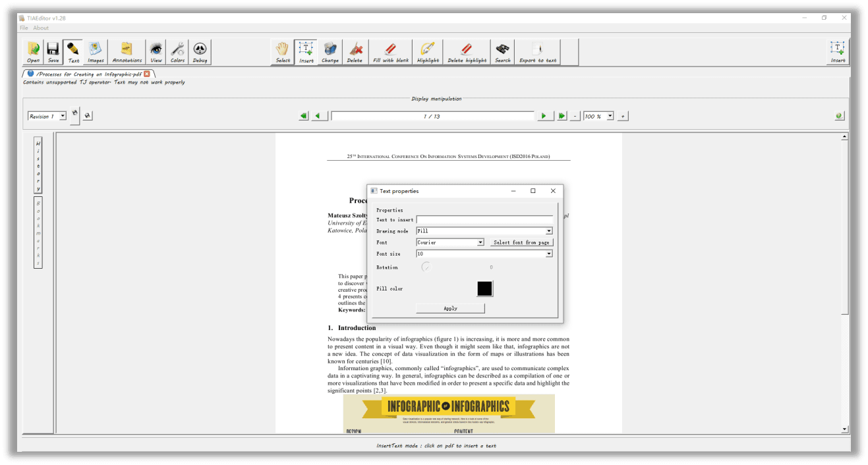868x465 pixels.
Task: Go to the first page
Action: coord(304,116)
